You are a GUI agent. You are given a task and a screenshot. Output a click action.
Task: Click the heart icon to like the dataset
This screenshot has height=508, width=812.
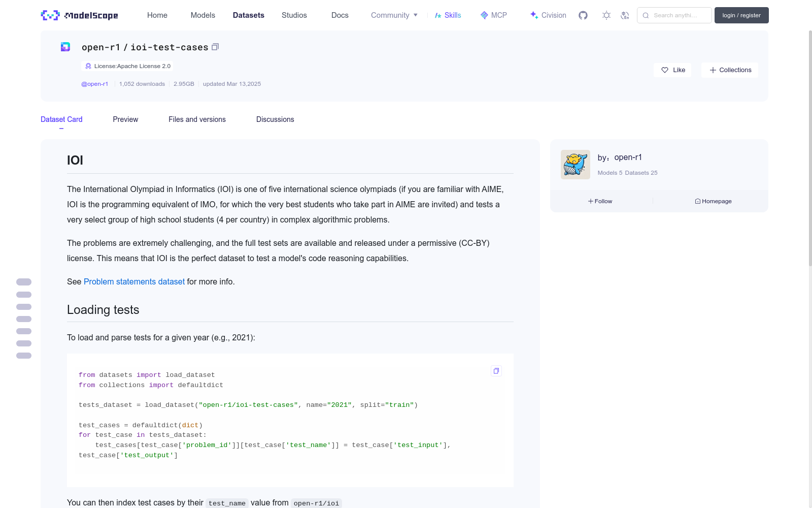(x=665, y=70)
